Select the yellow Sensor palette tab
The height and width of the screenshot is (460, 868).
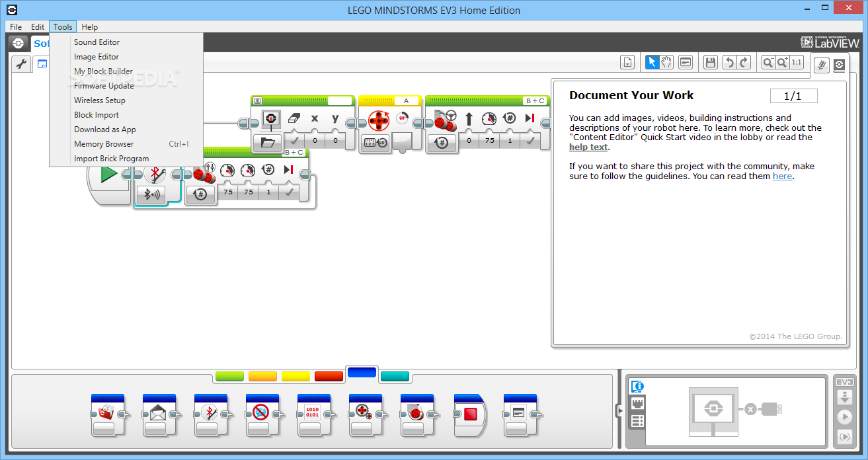point(296,377)
